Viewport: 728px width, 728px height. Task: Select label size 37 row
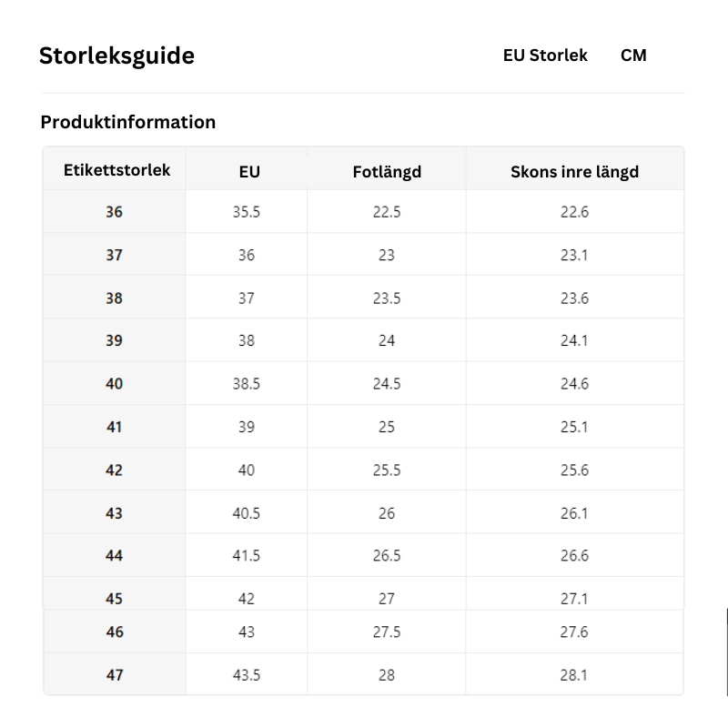pyautogui.click(x=363, y=255)
